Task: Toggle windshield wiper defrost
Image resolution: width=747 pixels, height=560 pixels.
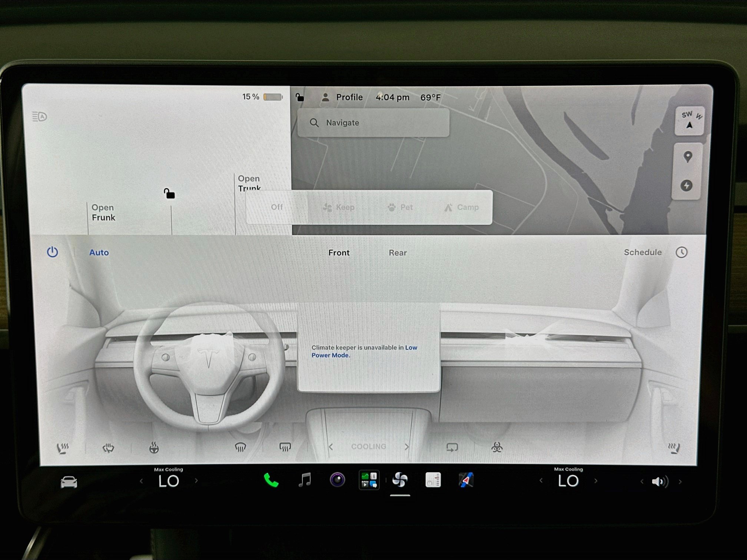Action: (108, 448)
